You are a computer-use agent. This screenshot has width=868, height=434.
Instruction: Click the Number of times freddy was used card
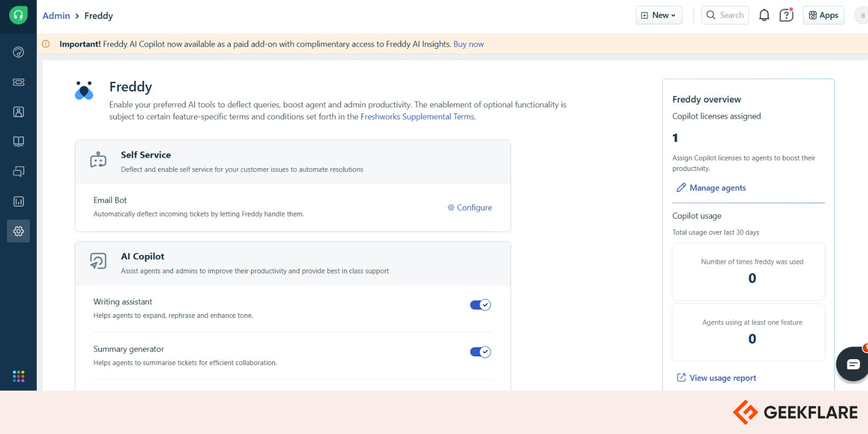click(749, 272)
